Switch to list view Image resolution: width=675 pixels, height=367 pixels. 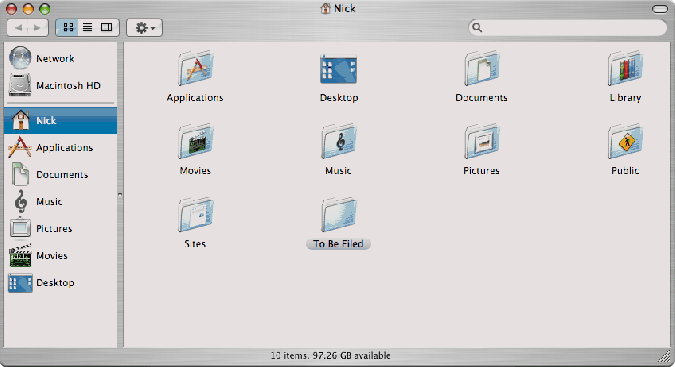coord(87,28)
